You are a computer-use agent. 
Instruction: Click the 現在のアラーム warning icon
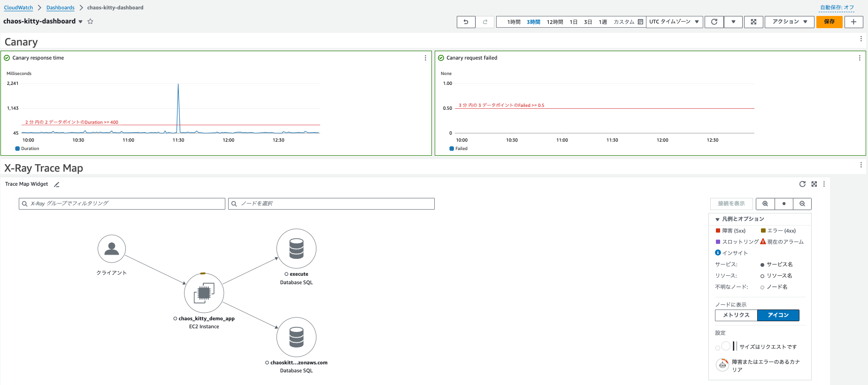click(763, 242)
